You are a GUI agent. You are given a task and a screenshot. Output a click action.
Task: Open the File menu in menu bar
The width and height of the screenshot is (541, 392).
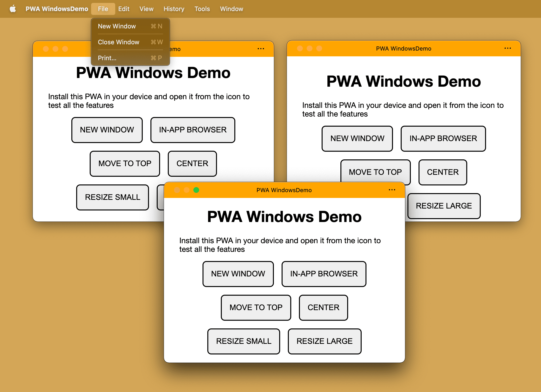click(102, 8)
